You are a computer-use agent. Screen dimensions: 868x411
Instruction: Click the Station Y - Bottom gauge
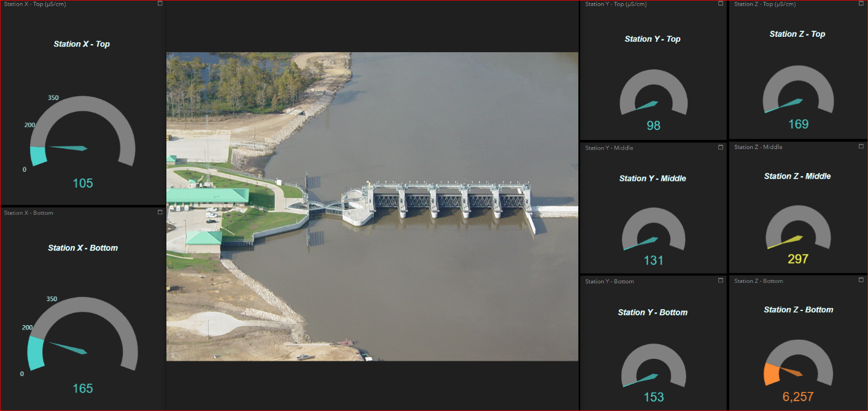click(x=653, y=364)
